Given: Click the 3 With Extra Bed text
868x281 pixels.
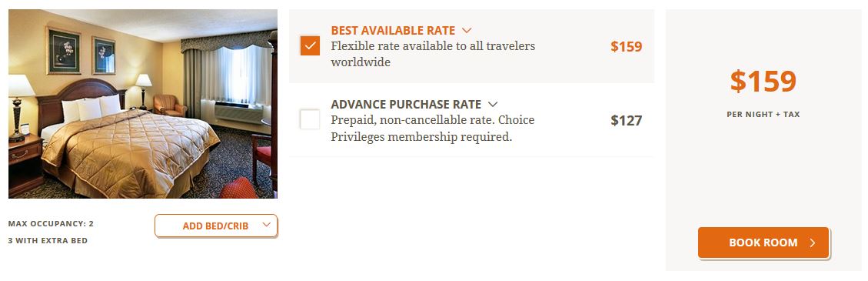Looking at the screenshot, I should tap(48, 241).
